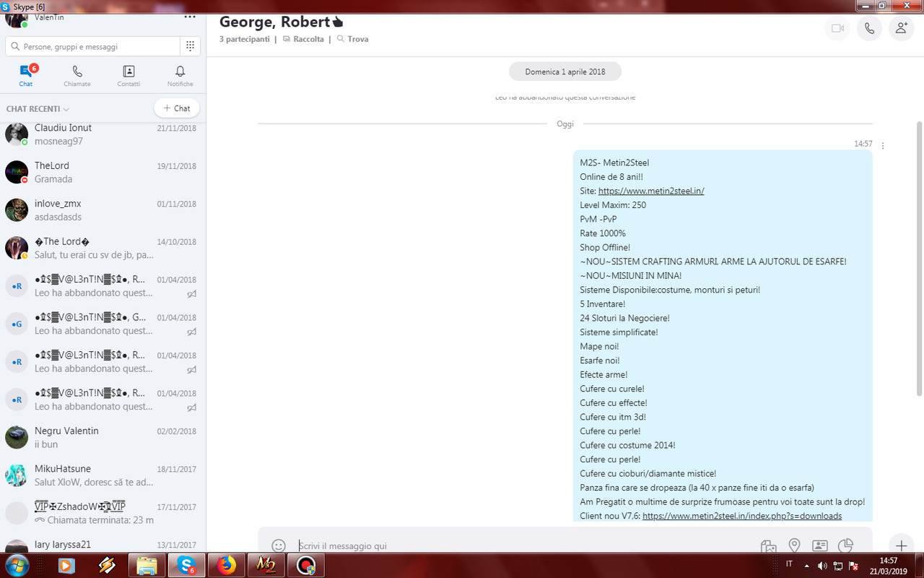Start an audio call with the group
The image size is (924, 578).
869,28
